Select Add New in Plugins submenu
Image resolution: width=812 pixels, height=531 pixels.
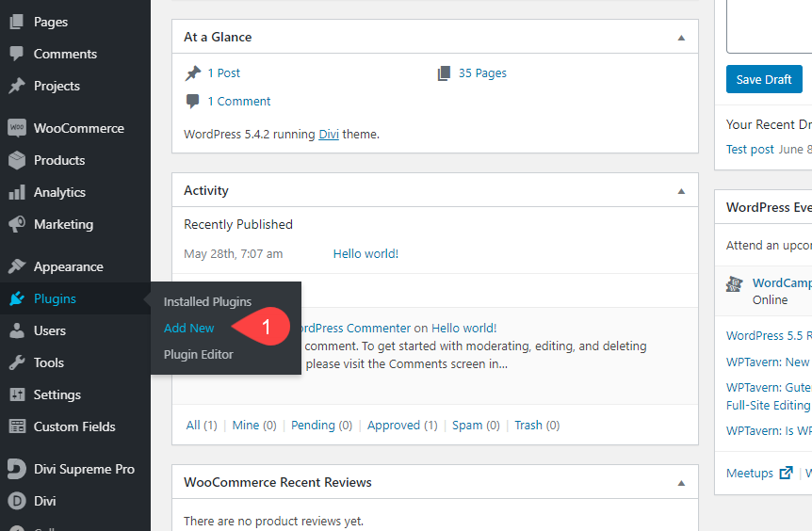click(188, 328)
